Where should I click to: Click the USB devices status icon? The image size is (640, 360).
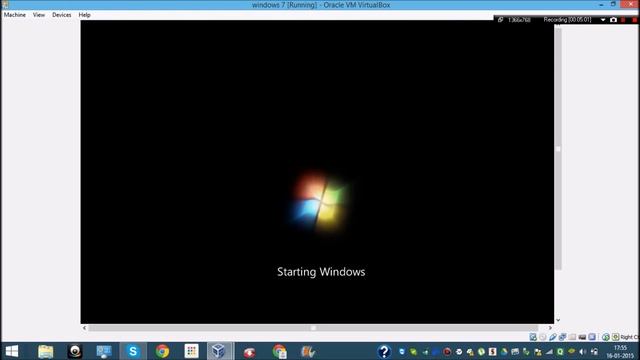[553, 337]
